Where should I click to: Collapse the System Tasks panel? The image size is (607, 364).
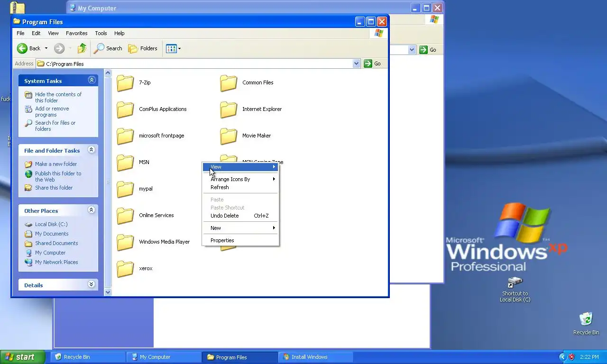(92, 80)
